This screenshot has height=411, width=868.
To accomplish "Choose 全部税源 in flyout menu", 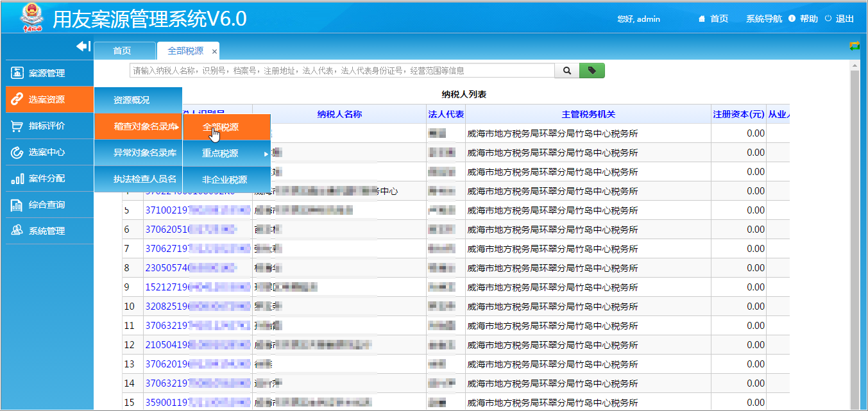I will pyautogui.click(x=226, y=127).
